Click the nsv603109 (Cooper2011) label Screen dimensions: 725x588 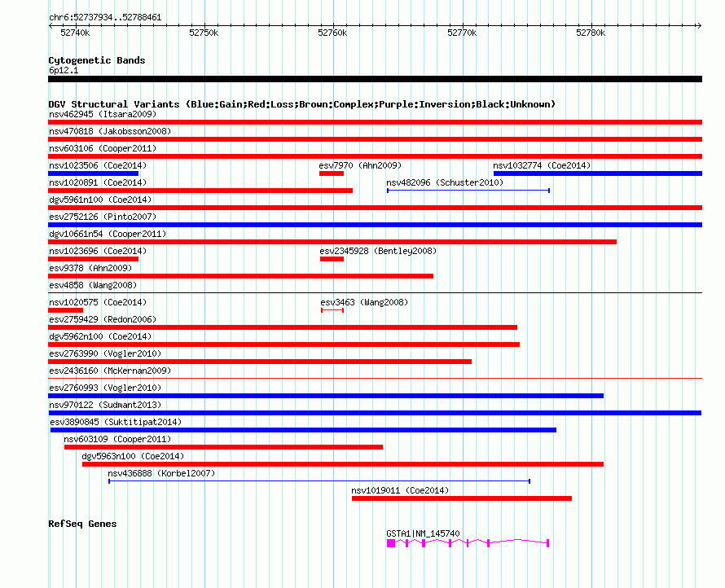click(117, 439)
